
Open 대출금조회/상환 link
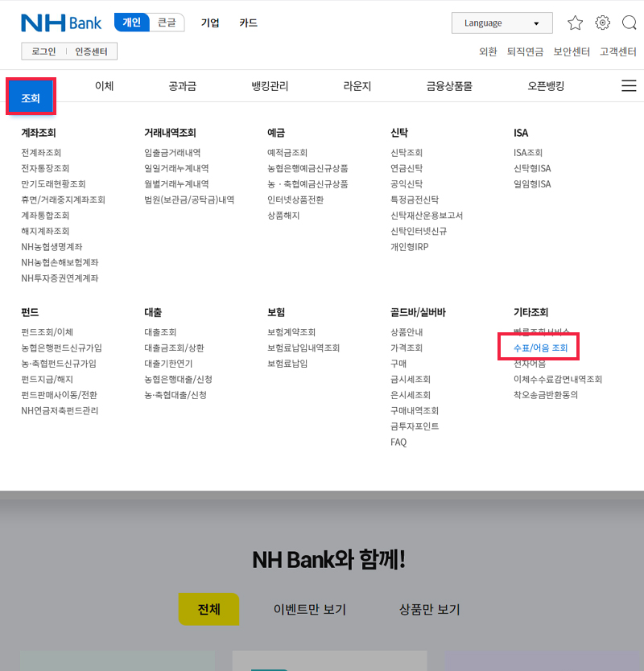point(174,348)
